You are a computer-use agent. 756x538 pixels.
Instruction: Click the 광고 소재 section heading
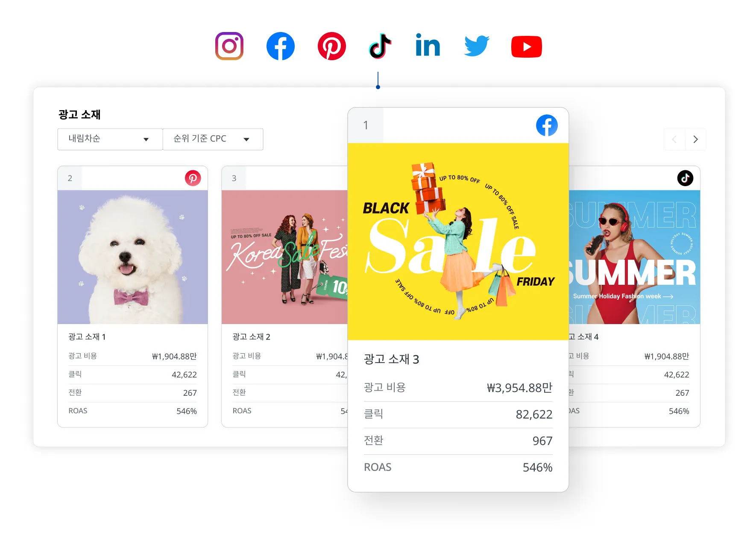(79, 114)
